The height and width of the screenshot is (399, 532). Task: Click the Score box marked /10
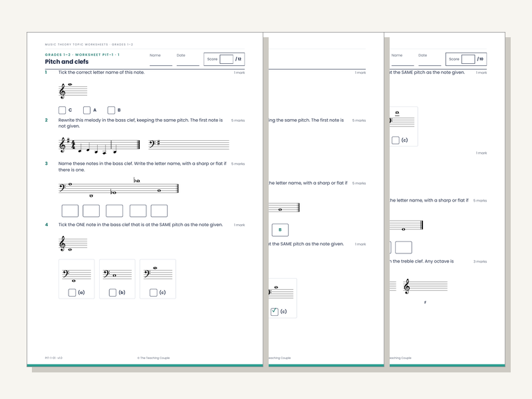click(468, 59)
